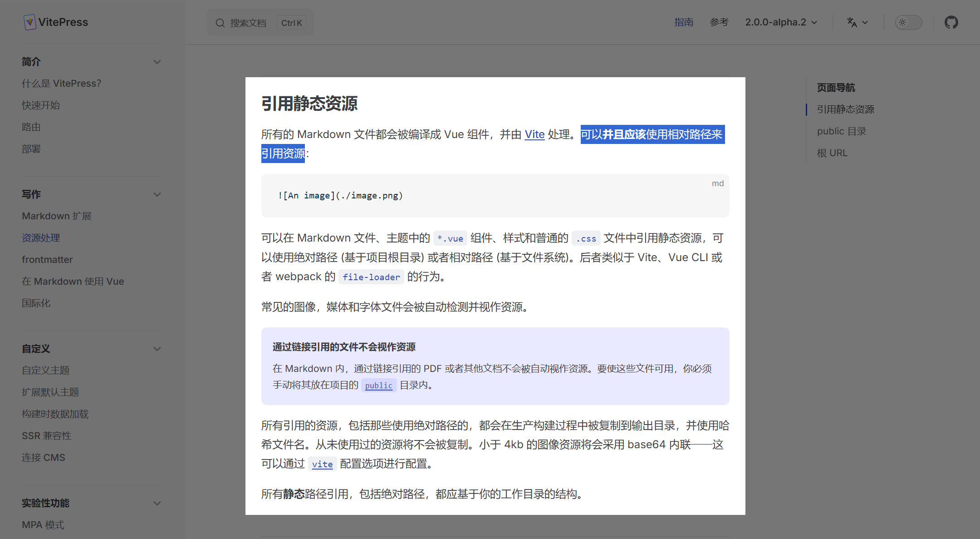Image resolution: width=980 pixels, height=539 pixels.
Task: Open the GitHub repository icon
Action: coord(951,22)
